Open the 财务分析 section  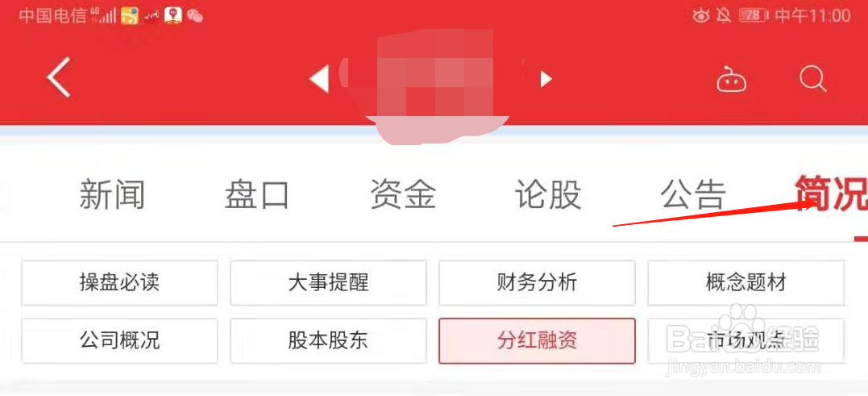point(537,283)
